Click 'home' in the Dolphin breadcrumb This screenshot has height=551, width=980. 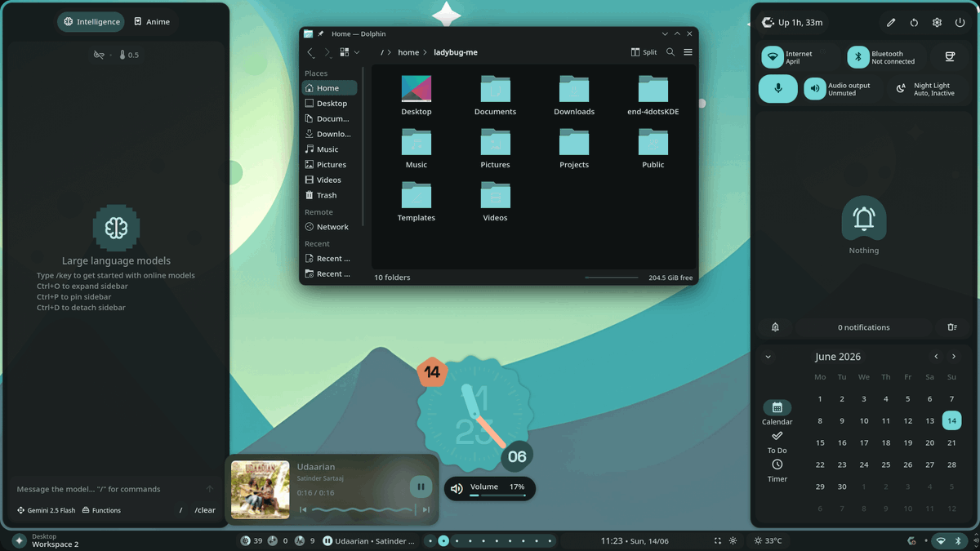pyautogui.click(x=408, y=52)
